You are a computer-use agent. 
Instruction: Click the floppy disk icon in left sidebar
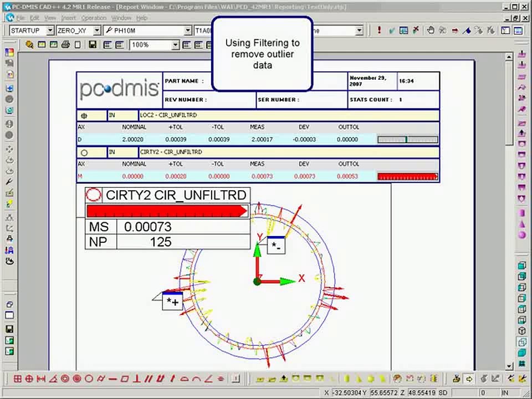9,329
